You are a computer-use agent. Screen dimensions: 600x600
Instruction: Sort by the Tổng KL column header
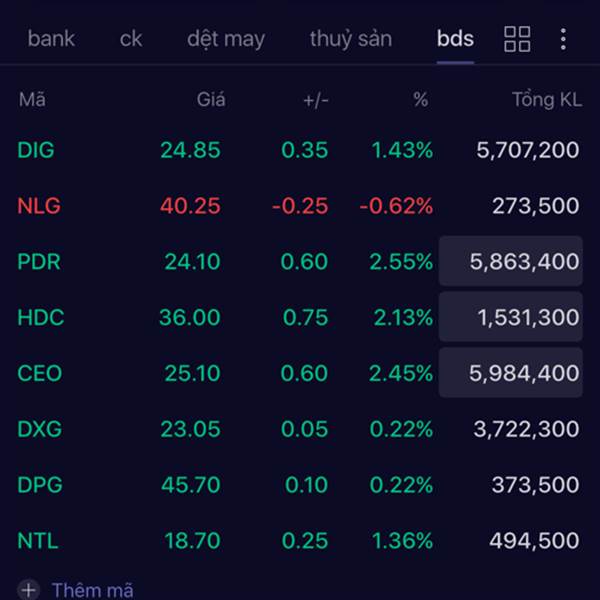(x=546, y=99)
